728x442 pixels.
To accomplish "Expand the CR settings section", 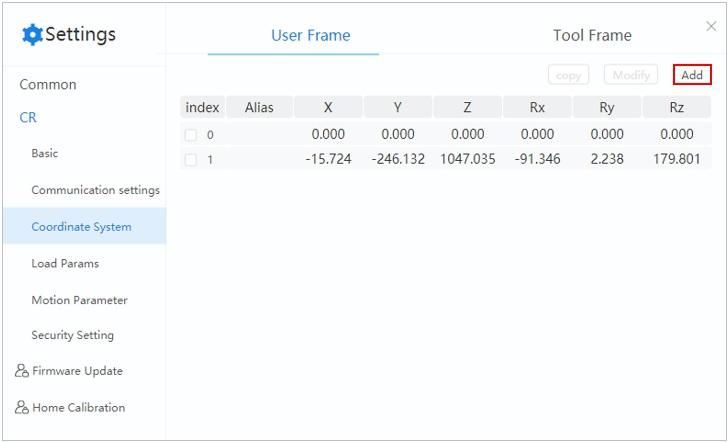I will pos(28,117).
